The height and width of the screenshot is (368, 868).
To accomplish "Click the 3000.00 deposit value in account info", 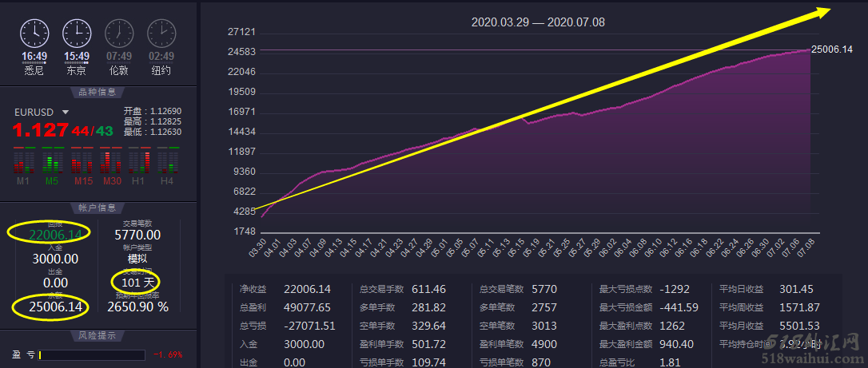I will (55, 259).
